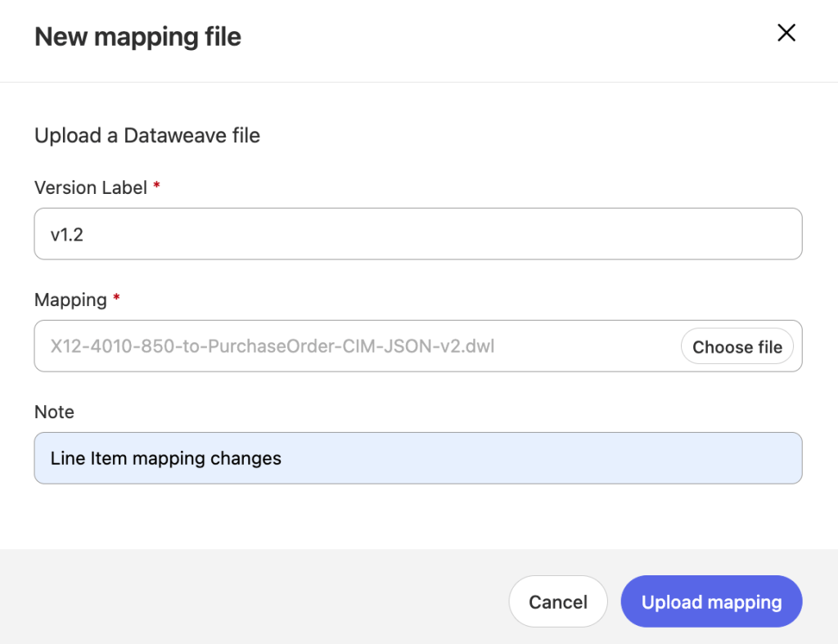Viewport: 838px width, 644px height.
Task: Click the 'v1.2' version text
Action: [x=67, y=235]
